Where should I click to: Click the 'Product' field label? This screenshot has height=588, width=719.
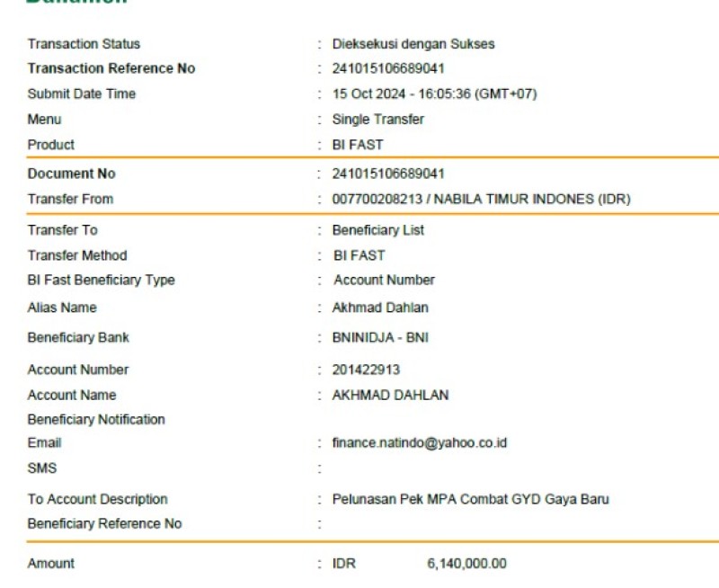(x=51, y=145)
